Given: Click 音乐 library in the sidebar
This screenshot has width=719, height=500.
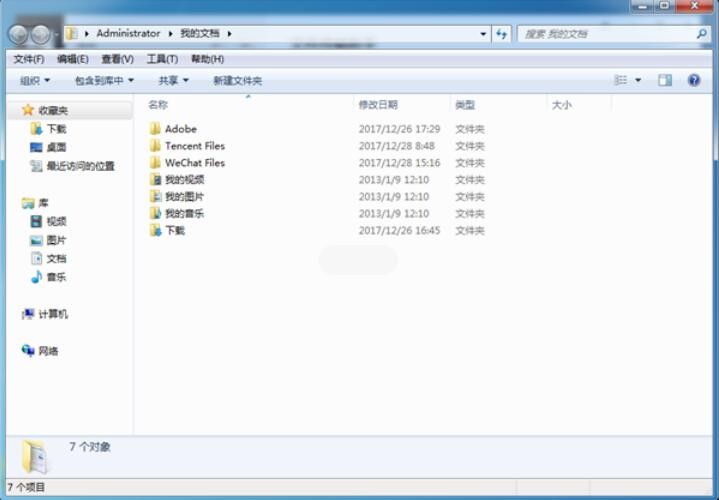Looking at the screenshot, I should pos(56,277).
